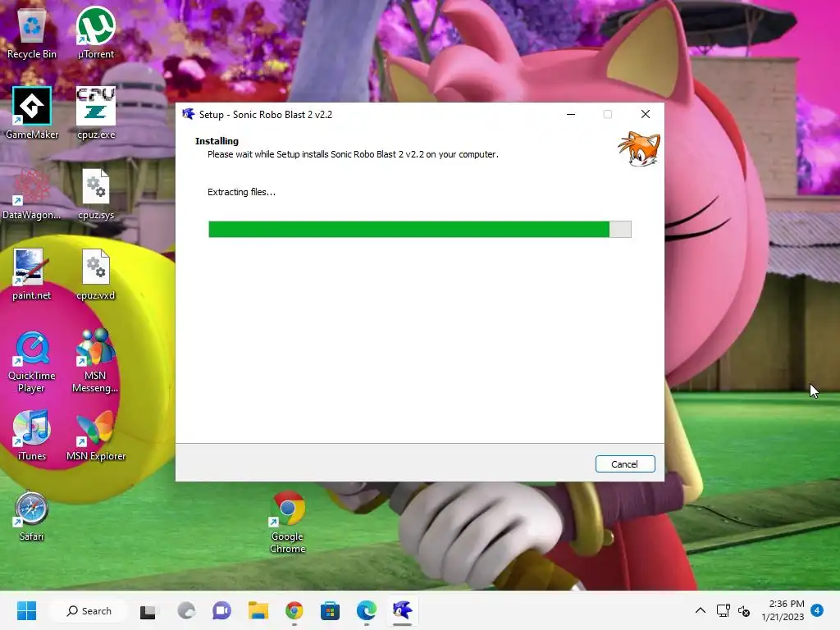Click the green installation progress bar

tap(419, 230)
